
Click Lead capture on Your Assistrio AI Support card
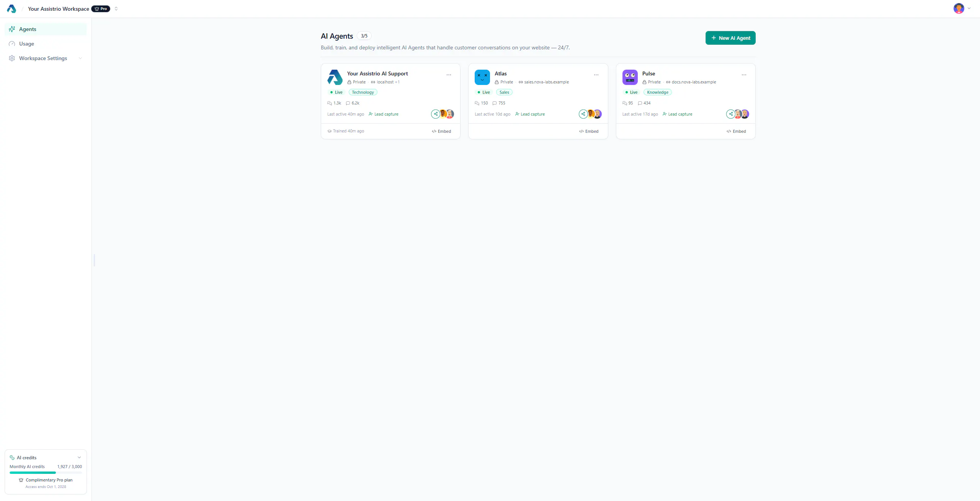[384, 114]
